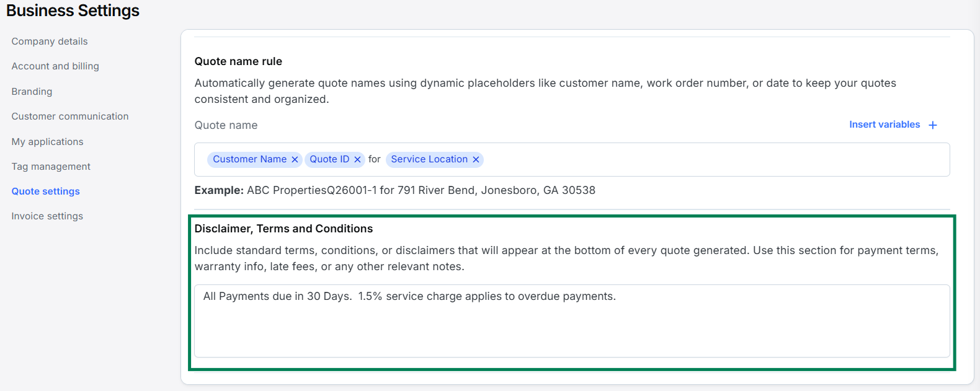
Task: Remove the Quote ID variable chip
Action: [357, 160]
